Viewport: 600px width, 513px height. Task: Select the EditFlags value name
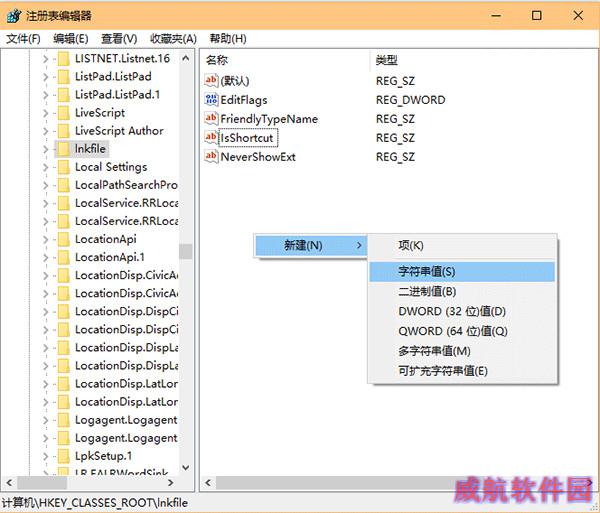(x=244, y=100)
